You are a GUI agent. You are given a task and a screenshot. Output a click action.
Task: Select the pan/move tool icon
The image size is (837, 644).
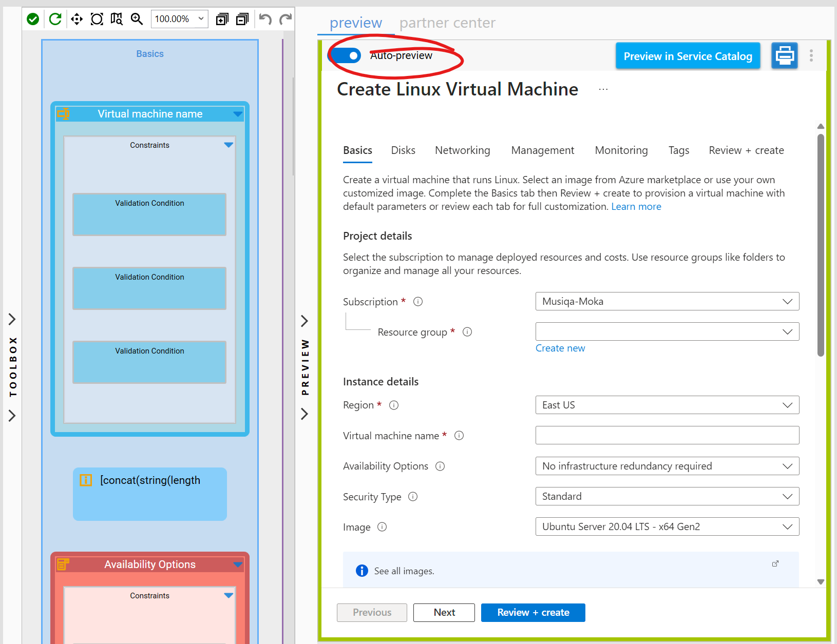pyautogui.click(x=77, y=19)
